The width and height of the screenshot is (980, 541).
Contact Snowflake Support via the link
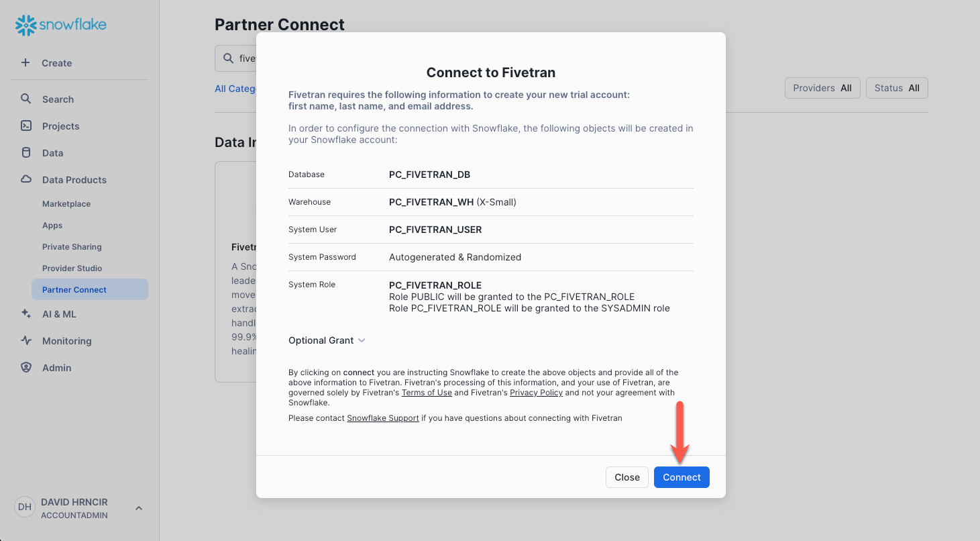382,417
